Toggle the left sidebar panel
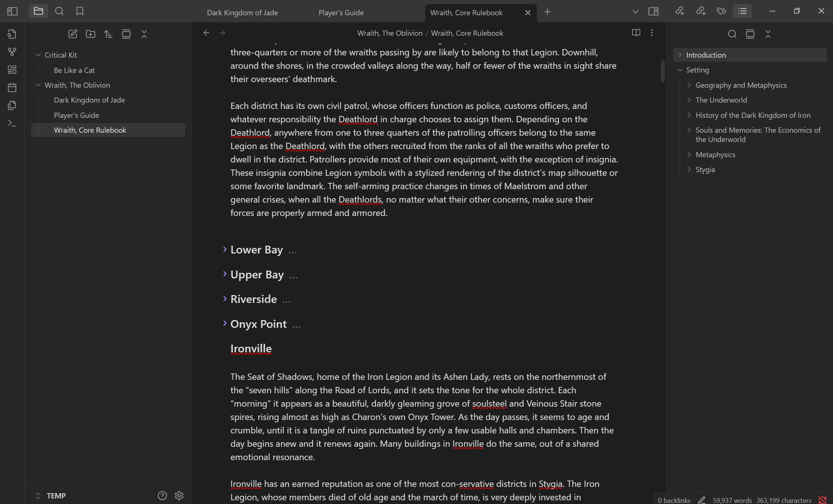Screen dimensions: 833x504 coord(12,12)
